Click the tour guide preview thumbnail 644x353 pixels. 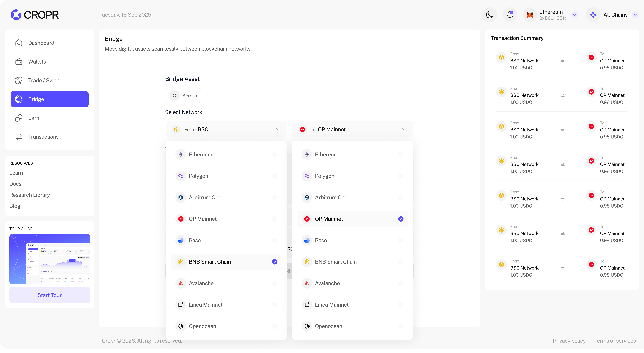[49, 259]
